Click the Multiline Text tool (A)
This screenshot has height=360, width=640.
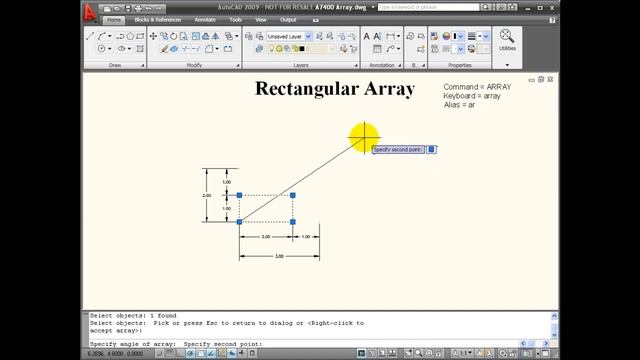[367, 36]
